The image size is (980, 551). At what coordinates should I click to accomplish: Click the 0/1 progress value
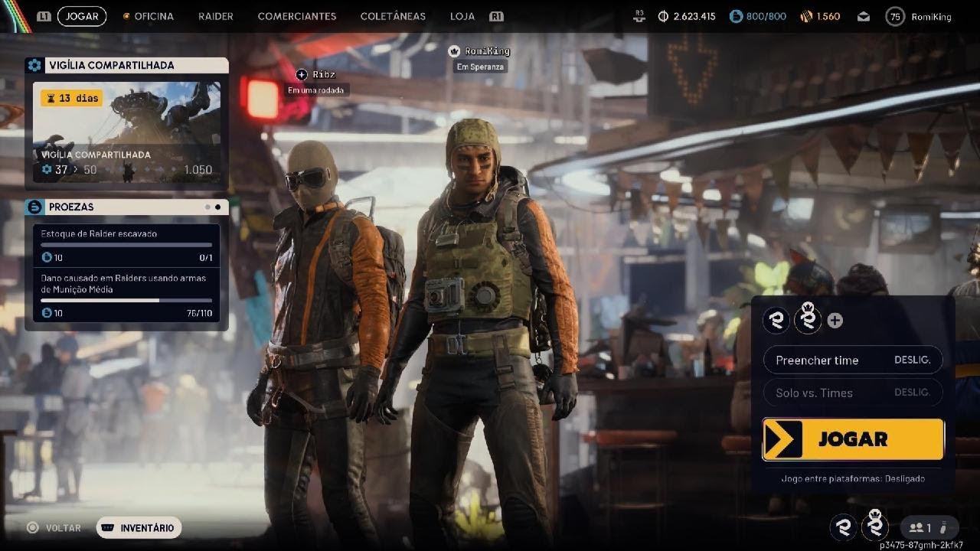[206, 258]
